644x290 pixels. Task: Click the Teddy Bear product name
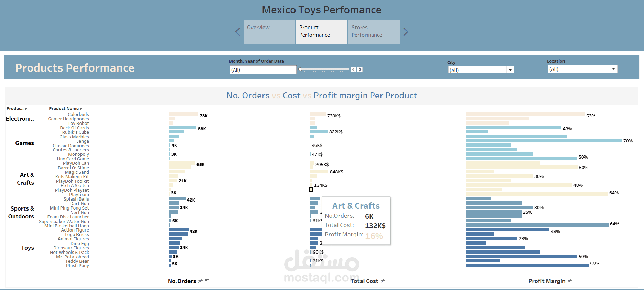point(77,261)
